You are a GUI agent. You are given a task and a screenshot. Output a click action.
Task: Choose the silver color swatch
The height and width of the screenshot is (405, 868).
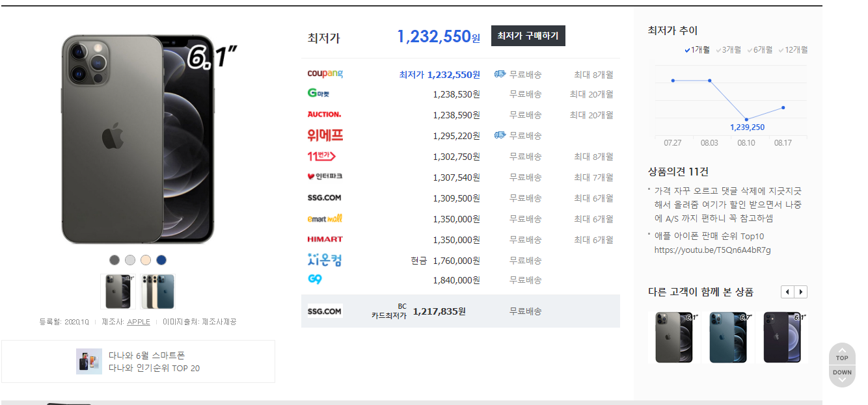coord(130,260)
